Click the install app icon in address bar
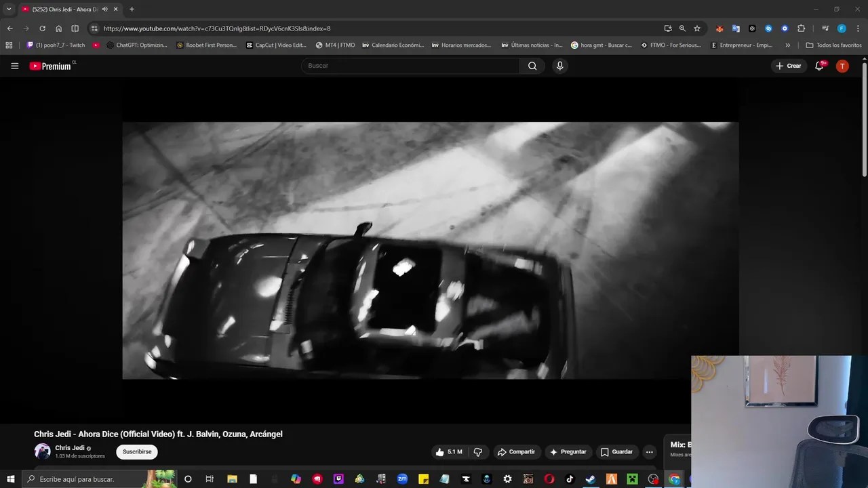Viewport: 868px width, 488px height. pyautogui.click(x=668, y=28)
